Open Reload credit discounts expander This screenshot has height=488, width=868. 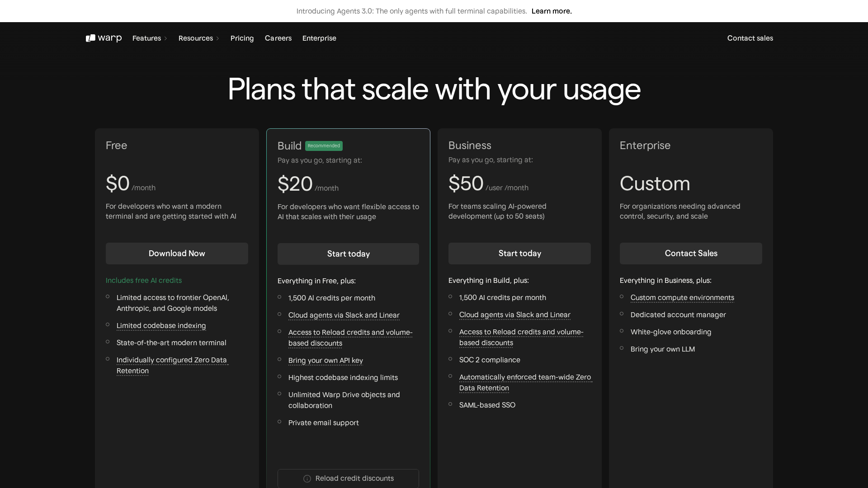pyautogui.click(x=354, y=478)
